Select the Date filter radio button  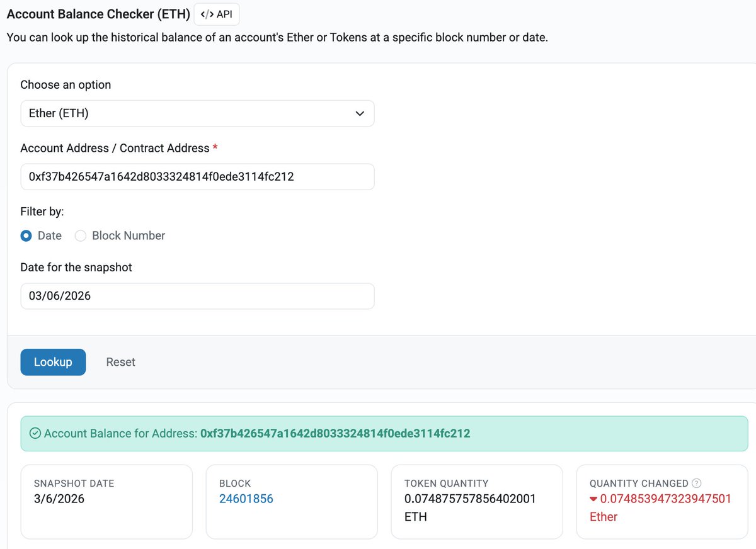pyautogui.click(x=26, y=235)
